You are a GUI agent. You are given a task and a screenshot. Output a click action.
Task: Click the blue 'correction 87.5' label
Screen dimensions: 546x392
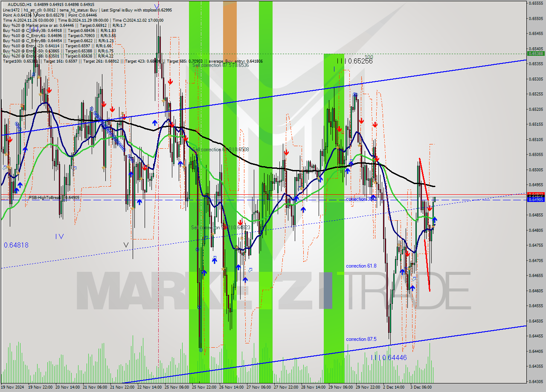pos(361,339)
